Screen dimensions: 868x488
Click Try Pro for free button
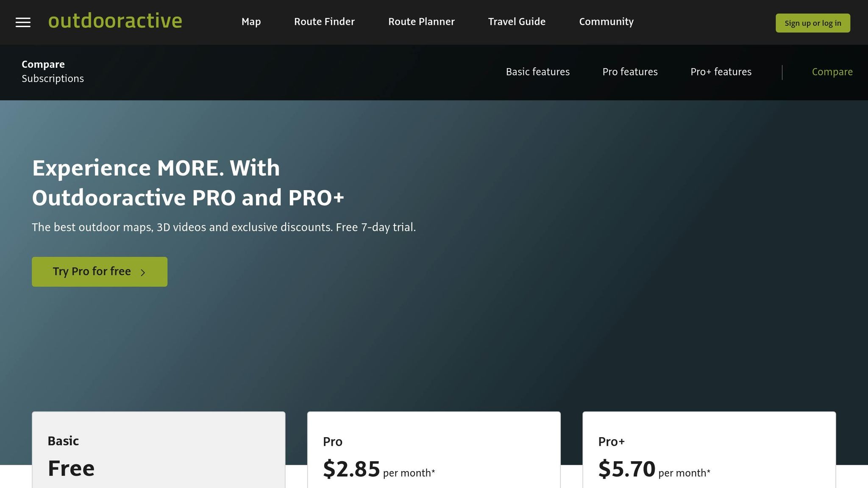(100, 272)
